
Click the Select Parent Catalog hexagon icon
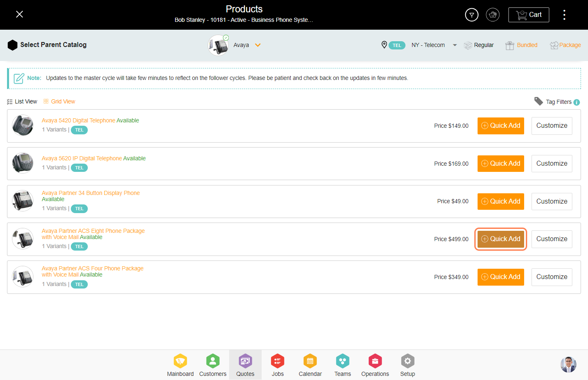coord(13,45)
